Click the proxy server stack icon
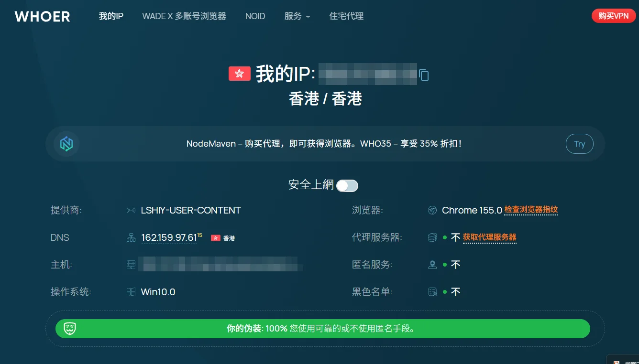This screenshot has height=364, width=639. click(432, 237)
